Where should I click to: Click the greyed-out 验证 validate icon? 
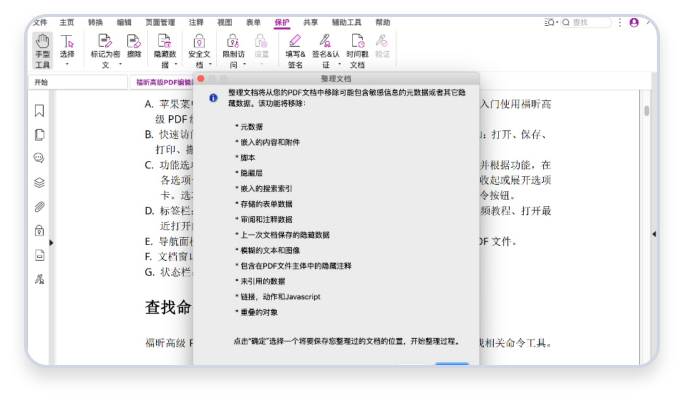point(382,41)
